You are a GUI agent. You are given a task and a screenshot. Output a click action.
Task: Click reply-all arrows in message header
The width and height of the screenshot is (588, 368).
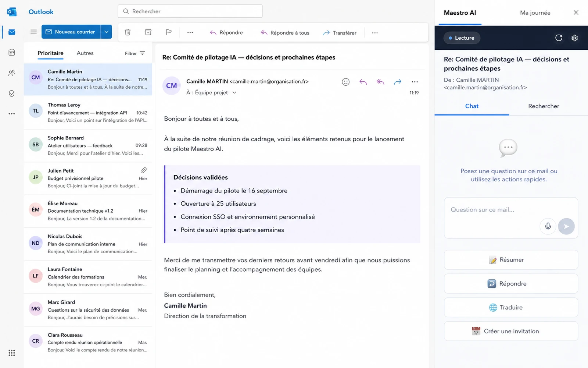tap(380, 82)
